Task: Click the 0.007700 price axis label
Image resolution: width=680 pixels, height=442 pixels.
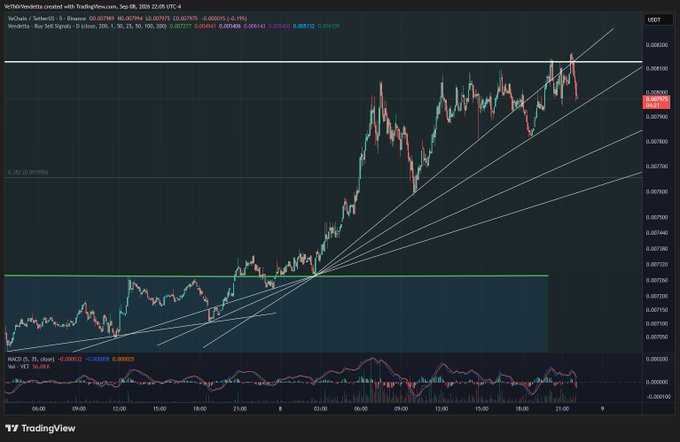Action: [x=656, y=166]
